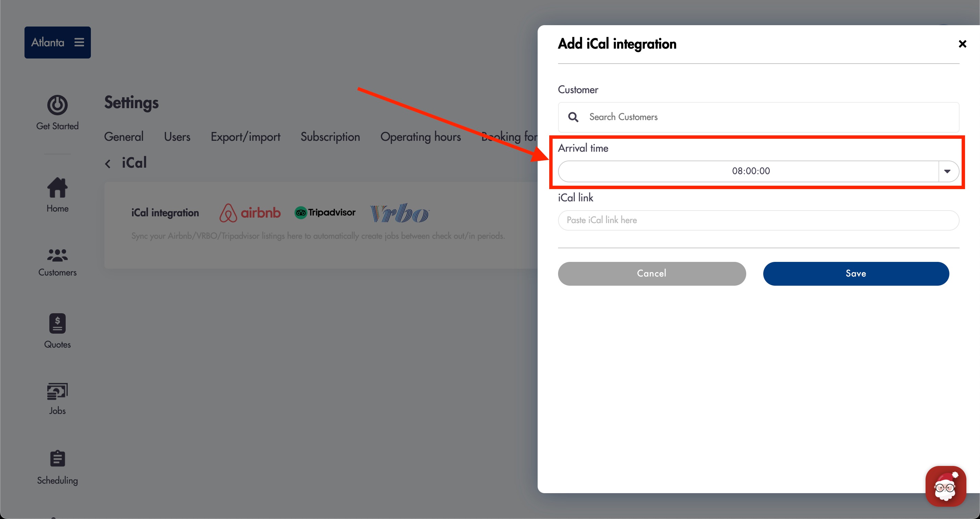The width and height of the screenshot is (980, 519).
Task: Click the iCal integration heading text
Action: 165,213
